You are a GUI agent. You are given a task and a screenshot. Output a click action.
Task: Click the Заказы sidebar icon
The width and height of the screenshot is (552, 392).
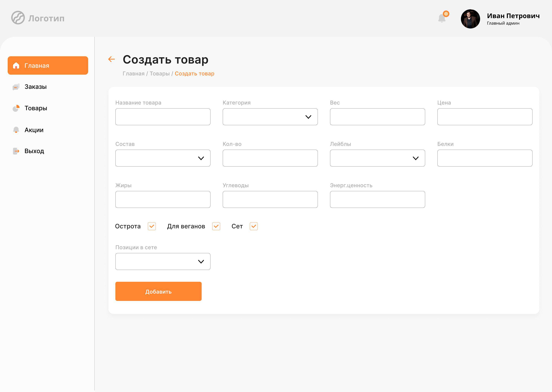pyautogui.click(x=16, y=87)
